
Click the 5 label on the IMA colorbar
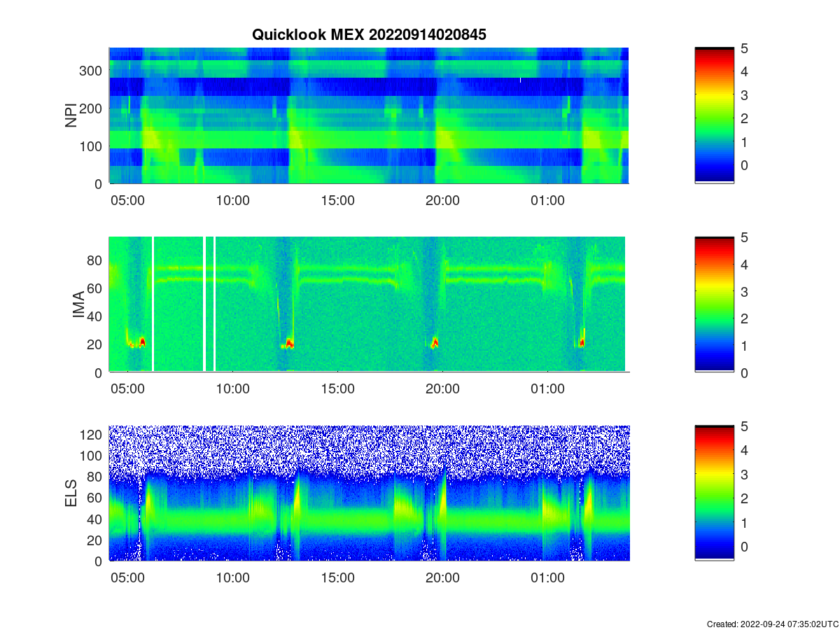click(745, 237)
